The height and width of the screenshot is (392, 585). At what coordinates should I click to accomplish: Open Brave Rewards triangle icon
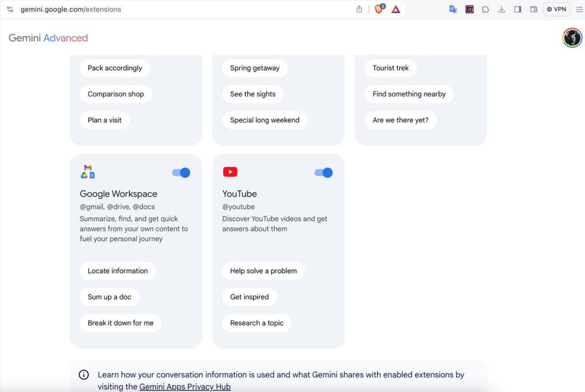395,9
